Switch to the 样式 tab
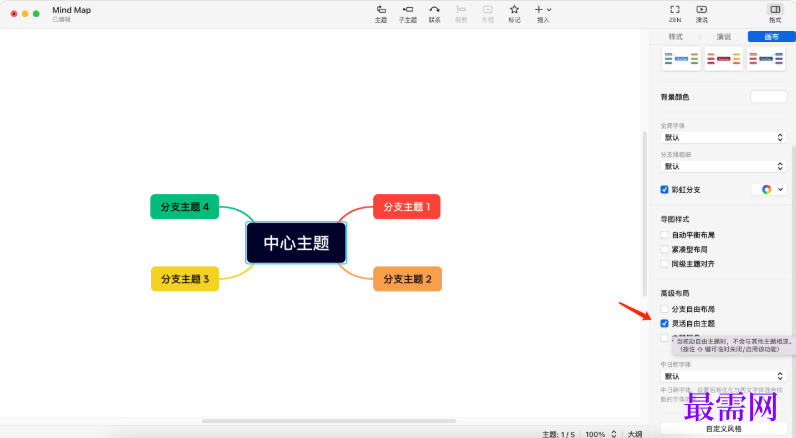 coord(675,37)
